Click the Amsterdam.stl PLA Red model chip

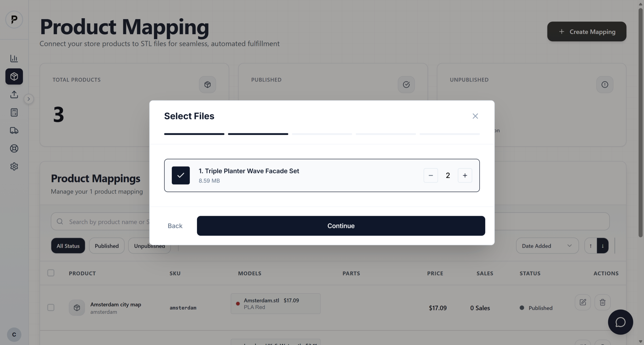pos(275,304)
